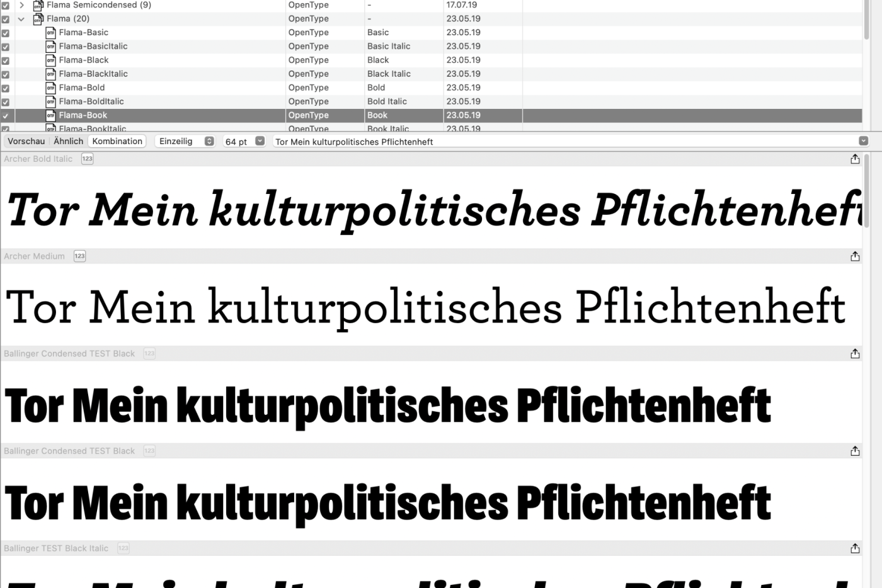Screen dimensions: 882x588
Task: Open the preview text history dropdown arrow
Action: 863,141
